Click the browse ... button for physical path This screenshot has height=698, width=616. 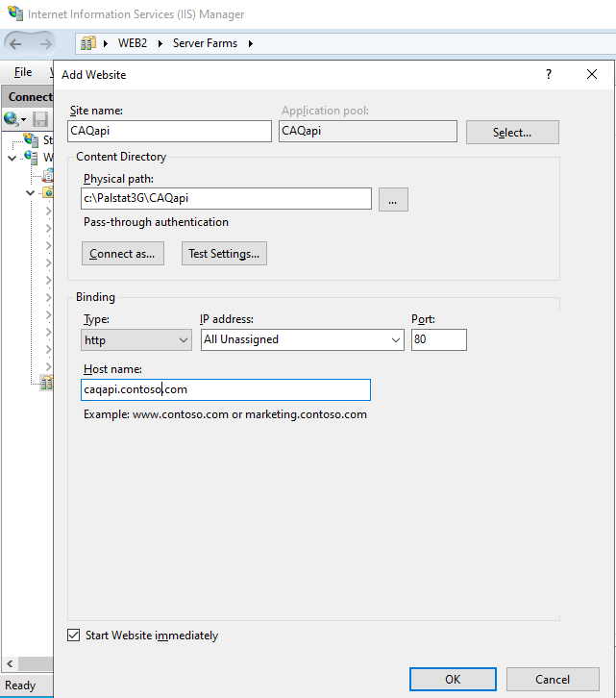click(393, 199)
